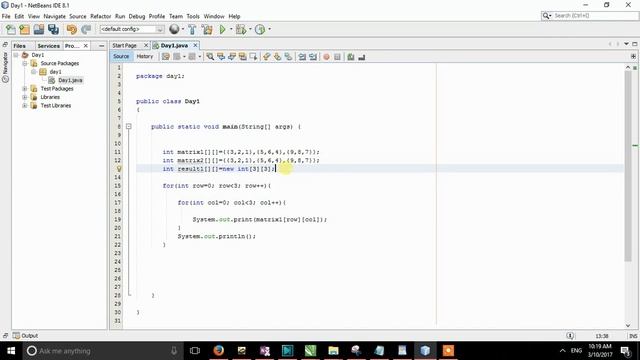Open the Refactor menu
The image size is (640, 360).
[x=100, y=16]
